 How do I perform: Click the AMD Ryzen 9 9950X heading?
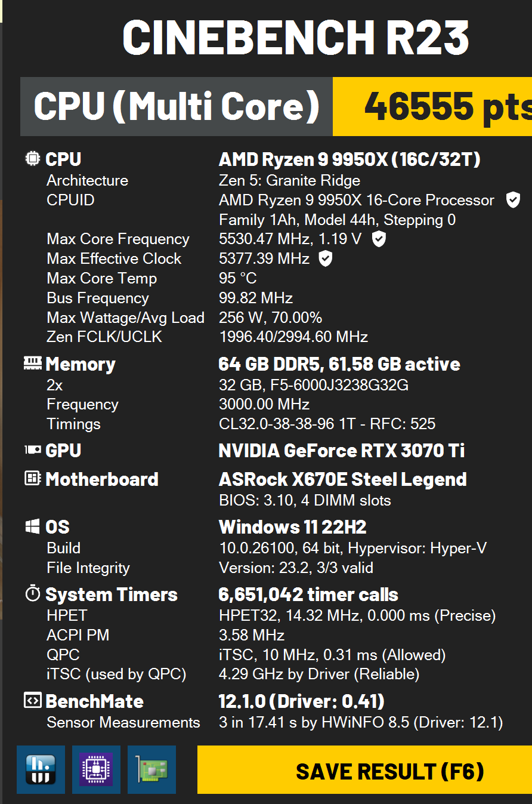(x=349, y=159)
